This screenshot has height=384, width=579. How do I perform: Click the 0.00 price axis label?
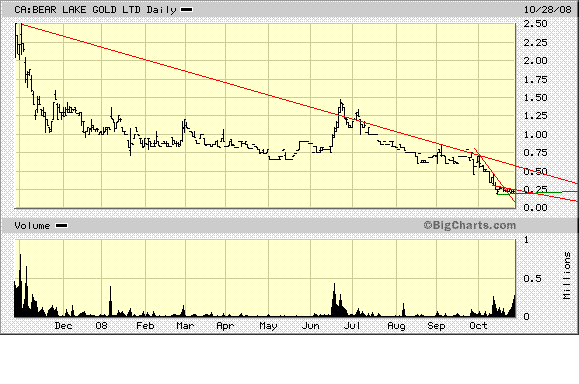coord(535,208)
